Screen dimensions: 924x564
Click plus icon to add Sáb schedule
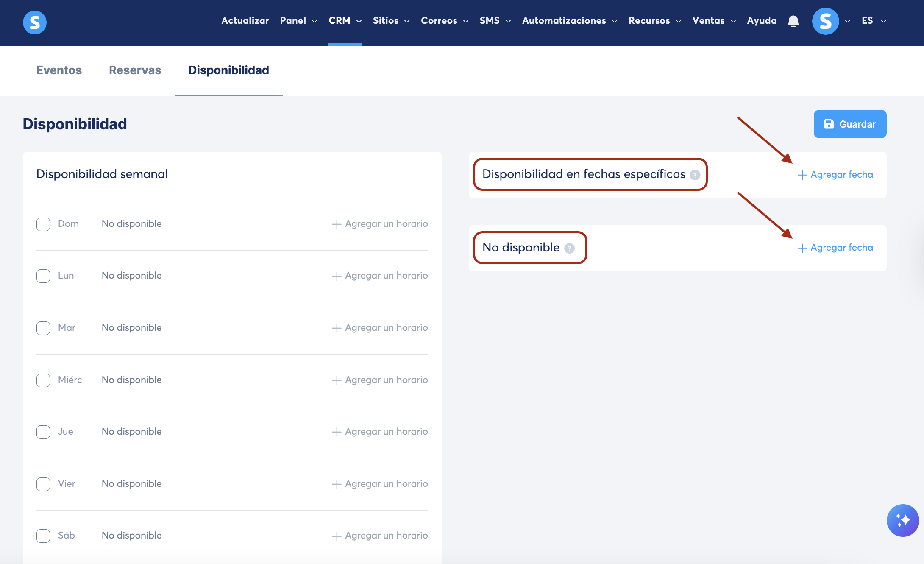337,536
